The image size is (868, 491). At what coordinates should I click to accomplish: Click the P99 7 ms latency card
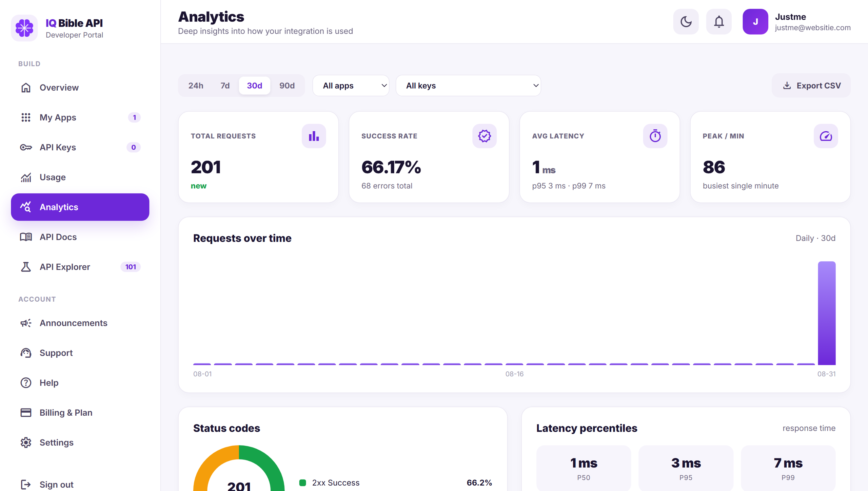click(x=788, y=468)
